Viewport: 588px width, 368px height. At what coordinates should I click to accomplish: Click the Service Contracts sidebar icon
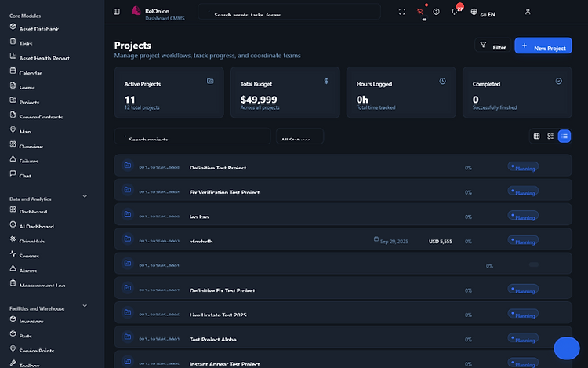(x=13, y=115)
